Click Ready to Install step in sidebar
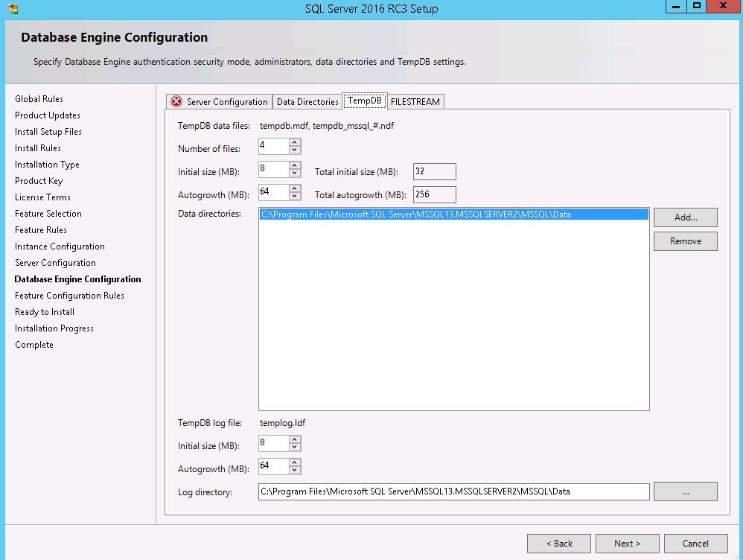Viewport: 743px width, 560px height. [x=45, y=312]
